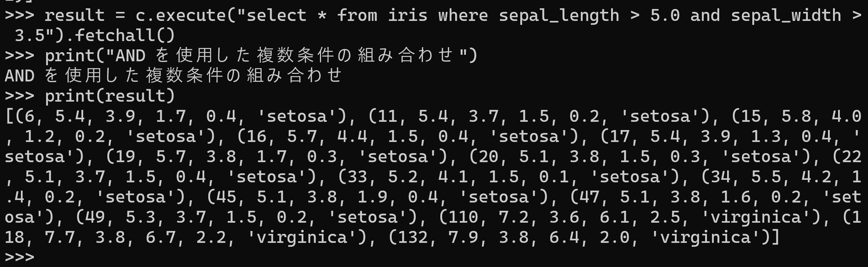Click the 5.0 threshold value in the query
The height and width of the screenshot is (267, 868).
tap(665, 15)
